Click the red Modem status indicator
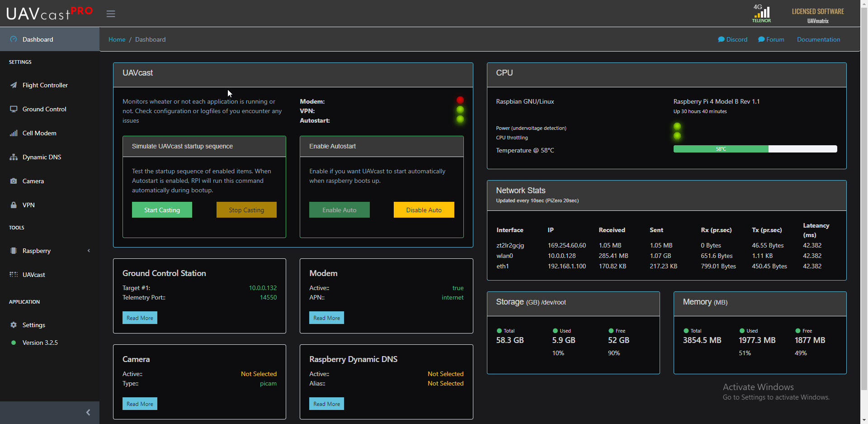 pyautogui.click(x=460, y=100)
